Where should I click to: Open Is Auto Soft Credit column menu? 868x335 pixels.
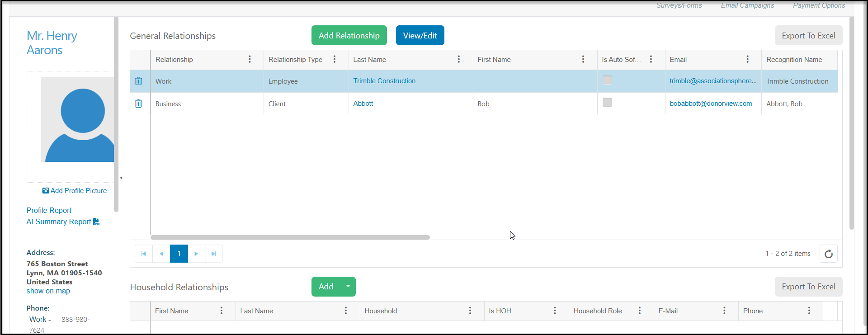click(651, 59)
